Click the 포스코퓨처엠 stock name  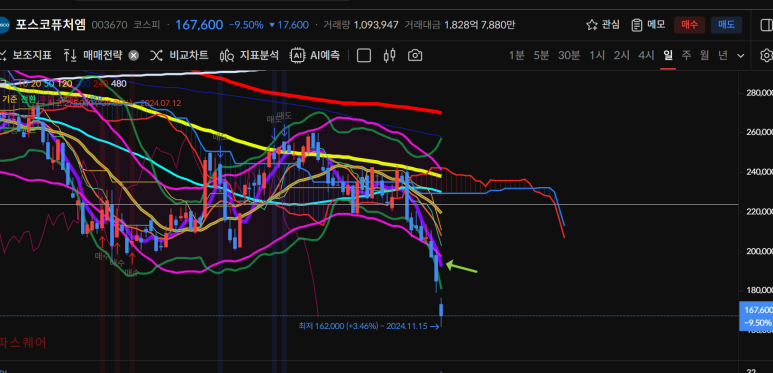click(51, 25)
